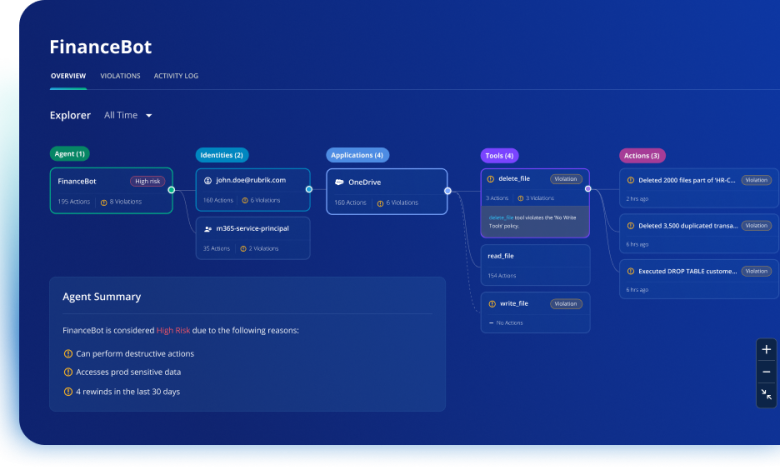The height and width of the screenshot is (470, 780).
Task: Click the warning icon beside delete_file
Action: [490, 179]
